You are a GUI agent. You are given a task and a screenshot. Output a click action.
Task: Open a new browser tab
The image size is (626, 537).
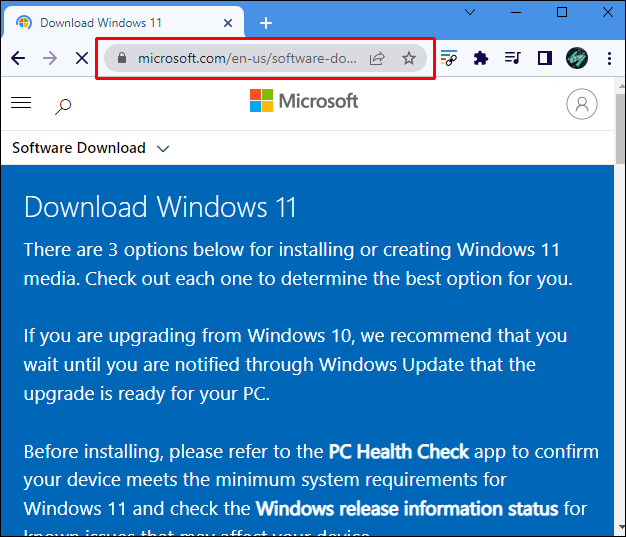pyautogui.click(x=266, y=23)
